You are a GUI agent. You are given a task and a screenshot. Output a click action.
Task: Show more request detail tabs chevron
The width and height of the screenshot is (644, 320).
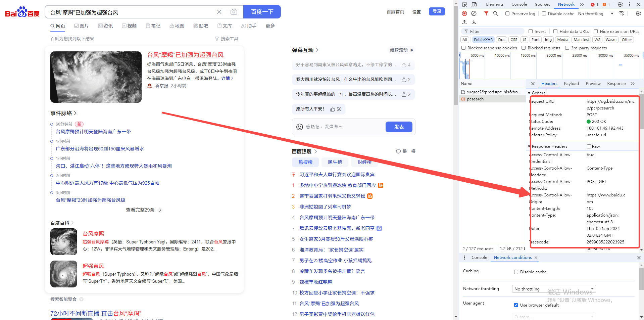pyautogui.click(x=633, y=84)
